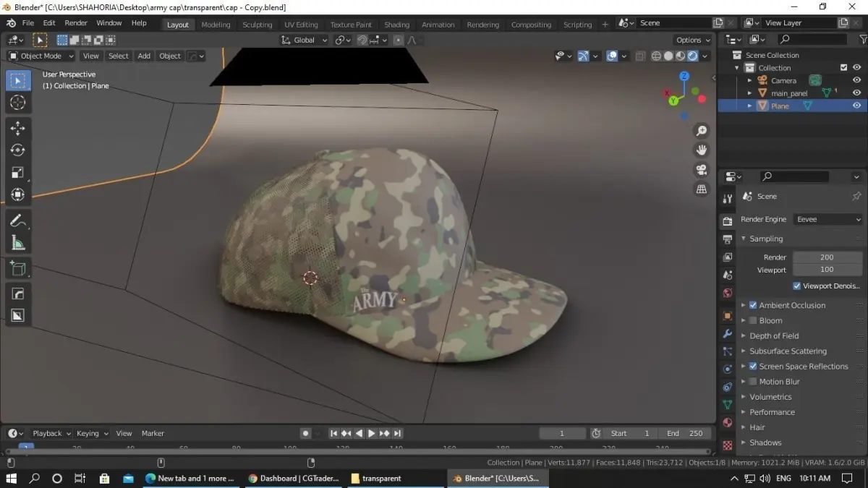Image resolution: width=868 pixels, height=488 pixels.
Task: Toggle camera view with the camera gizmo
Action: 701,169
